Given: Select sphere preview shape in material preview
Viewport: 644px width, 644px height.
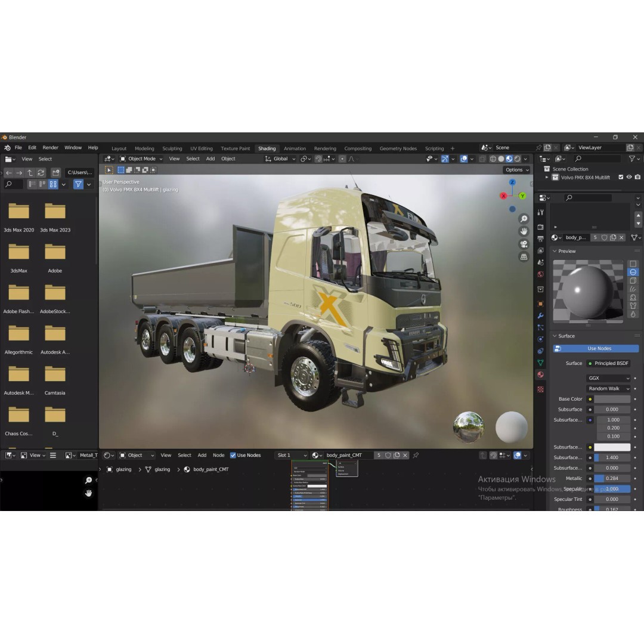Looking at the screenshot, I should (633, 273).
